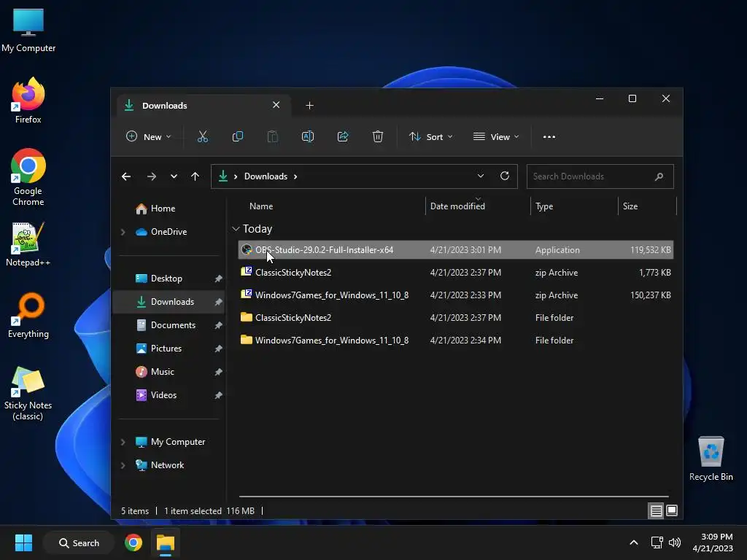Screen dimensions: 747x560
Task: Select ClassicStickyNotes2 File folder
Action: coord(455,318)
